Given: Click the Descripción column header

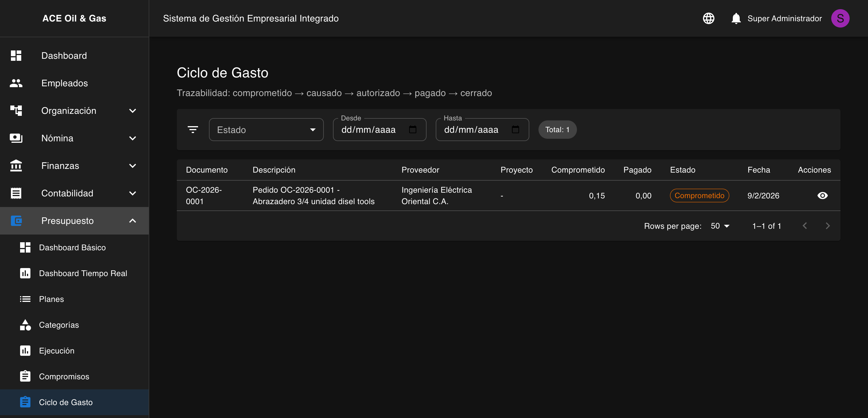Looking at the screenshot, I should [x=274, y=170].
